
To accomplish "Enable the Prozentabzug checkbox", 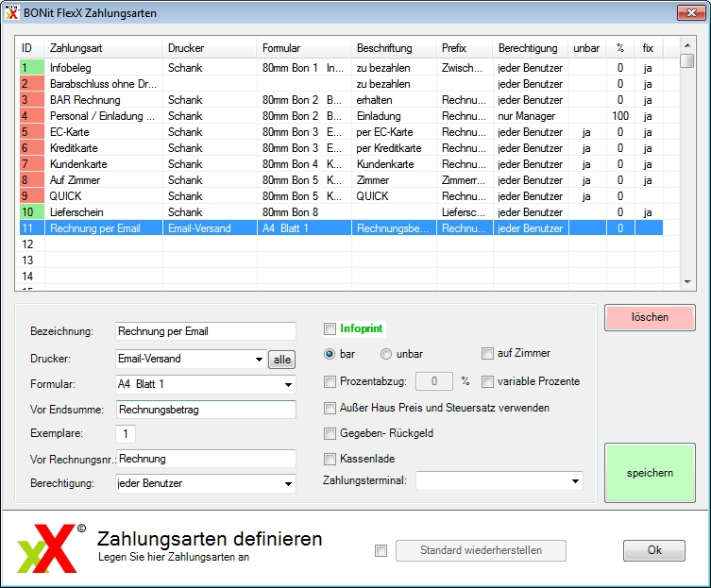I will 330,381.
